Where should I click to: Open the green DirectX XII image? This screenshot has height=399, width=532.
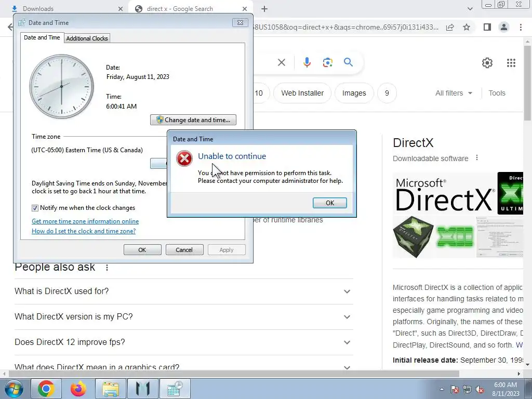point(455,237)
